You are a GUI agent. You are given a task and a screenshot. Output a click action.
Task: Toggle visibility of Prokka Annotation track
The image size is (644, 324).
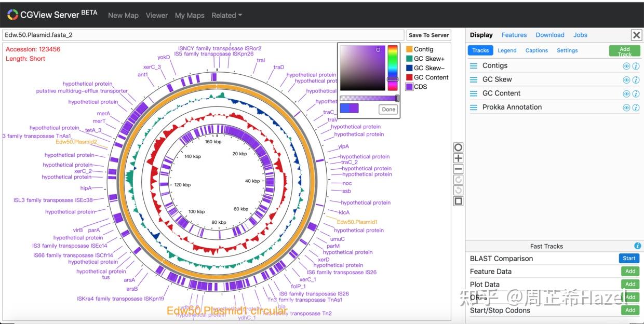coord(626,108)
